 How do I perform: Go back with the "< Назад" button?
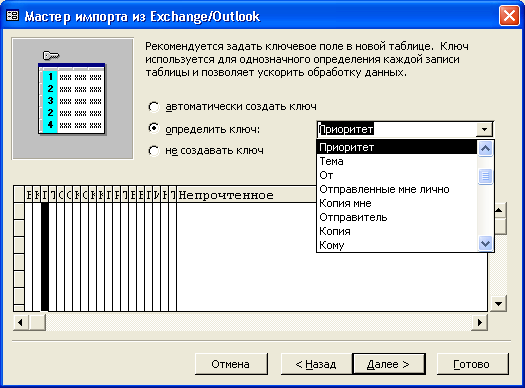pyautogui.click(x=316, y=364)
